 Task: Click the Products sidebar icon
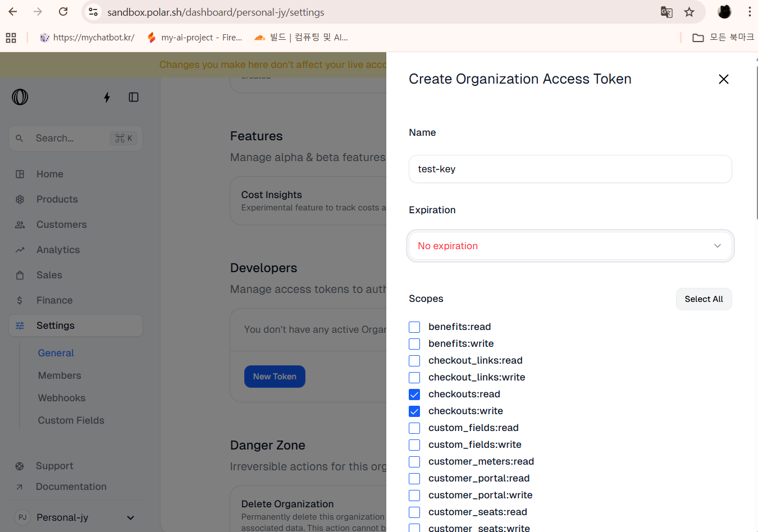20,199
